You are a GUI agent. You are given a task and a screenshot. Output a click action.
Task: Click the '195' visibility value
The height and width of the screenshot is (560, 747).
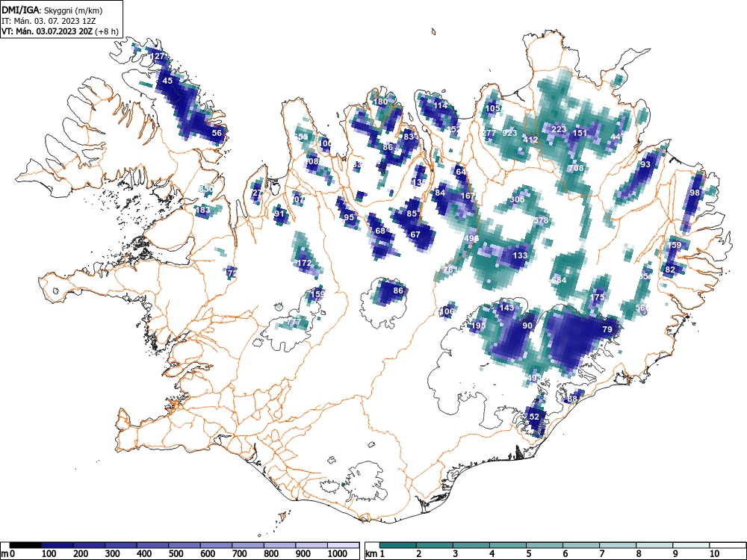pyautogui.click(x=477, y=326)
